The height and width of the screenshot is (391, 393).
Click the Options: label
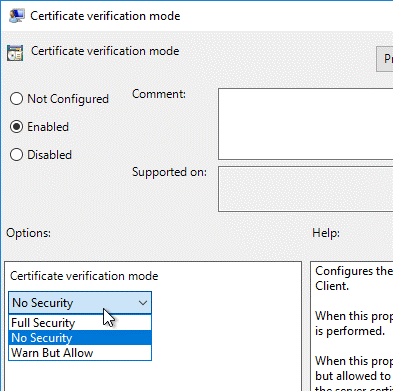click(x=28, y=233)
